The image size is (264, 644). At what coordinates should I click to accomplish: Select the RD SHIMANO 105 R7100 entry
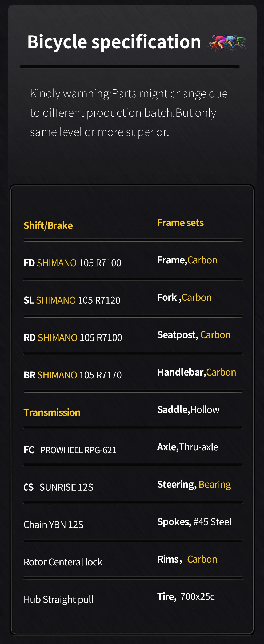pyautogui.click(x=73, y=338)
